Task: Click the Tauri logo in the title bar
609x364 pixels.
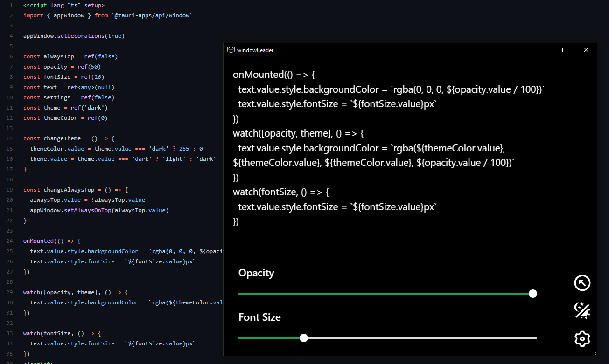Action: (x=231, y=50)
